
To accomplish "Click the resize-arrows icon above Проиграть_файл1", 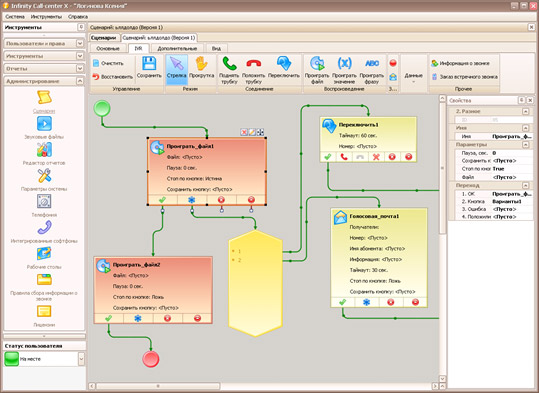I will click(x=261, y=132).
